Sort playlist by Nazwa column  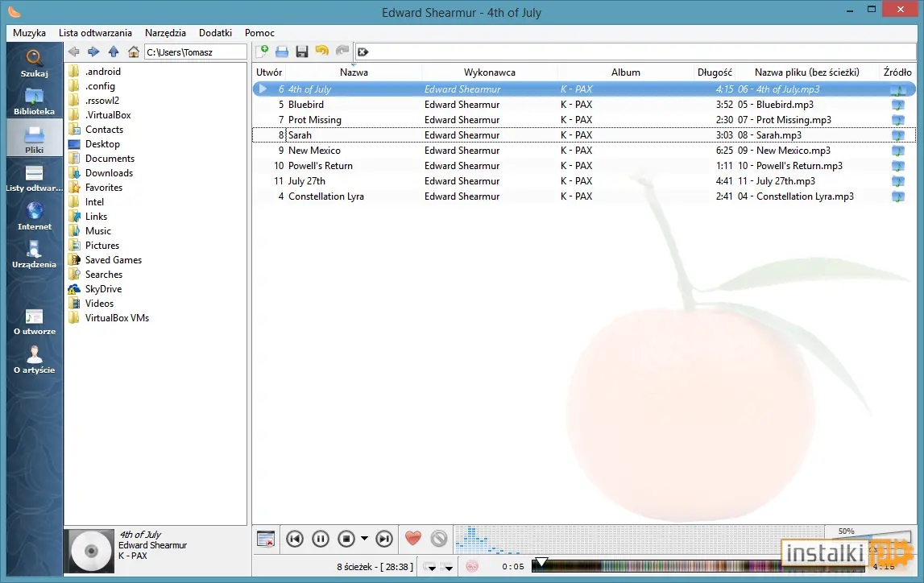click(x=354, y=72)
